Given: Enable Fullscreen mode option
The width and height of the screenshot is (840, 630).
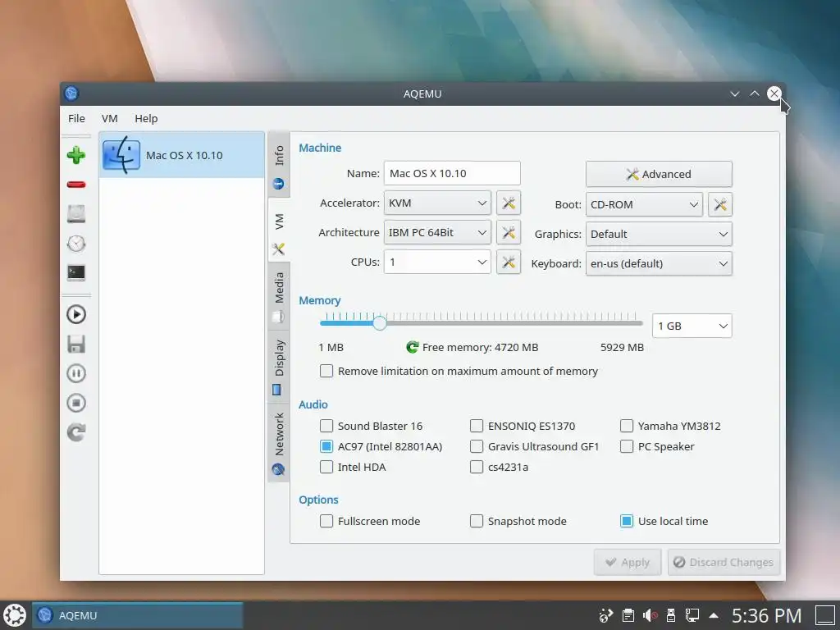Looking at the screenshot, I should click(x=326, y=521).
